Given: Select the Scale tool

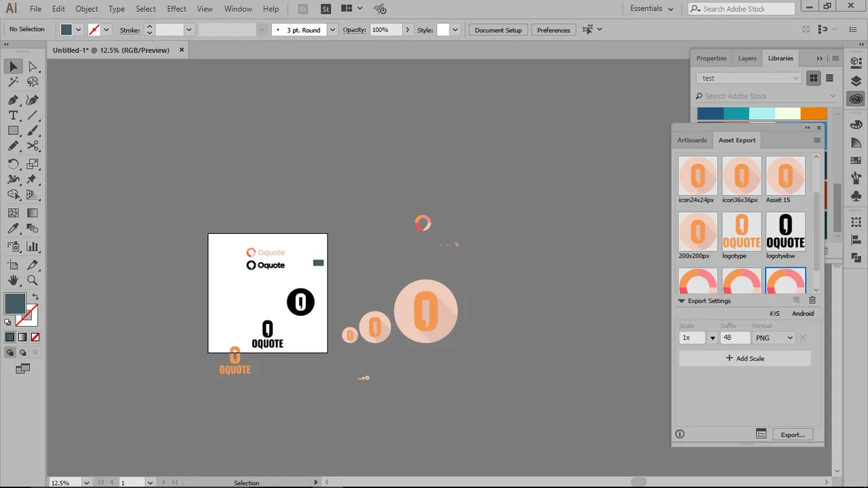Looking at the screenshot, I should point(33,164).
